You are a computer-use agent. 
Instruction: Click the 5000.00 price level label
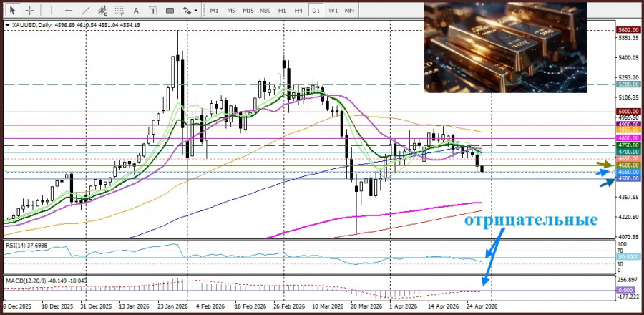[628, 112]
